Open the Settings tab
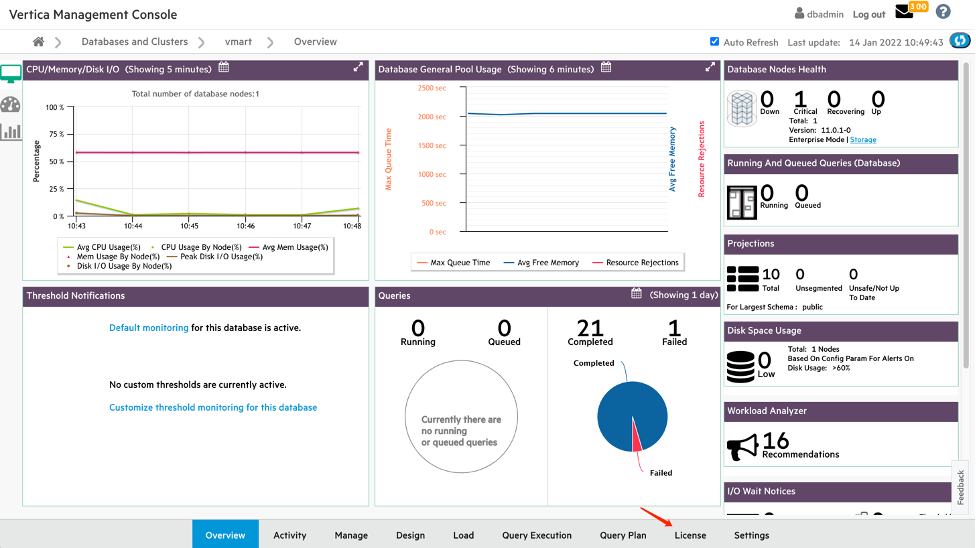Image resolution: width=976 pixels, height=548 pixels. [x=751, y=535]
